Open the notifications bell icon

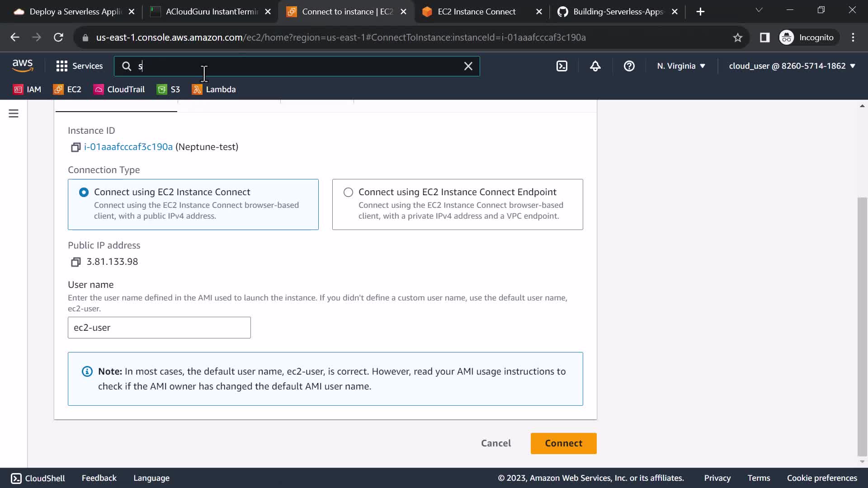[595, 66]
